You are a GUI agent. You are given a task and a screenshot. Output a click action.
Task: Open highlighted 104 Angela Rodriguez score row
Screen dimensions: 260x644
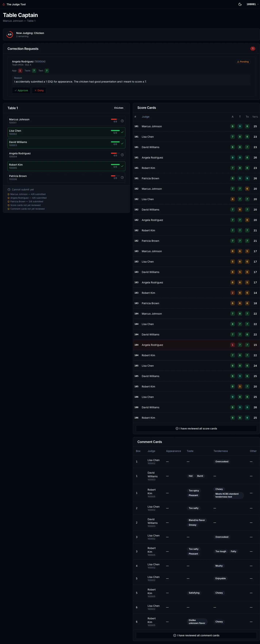pyautogui.click(x=196, y=345)
